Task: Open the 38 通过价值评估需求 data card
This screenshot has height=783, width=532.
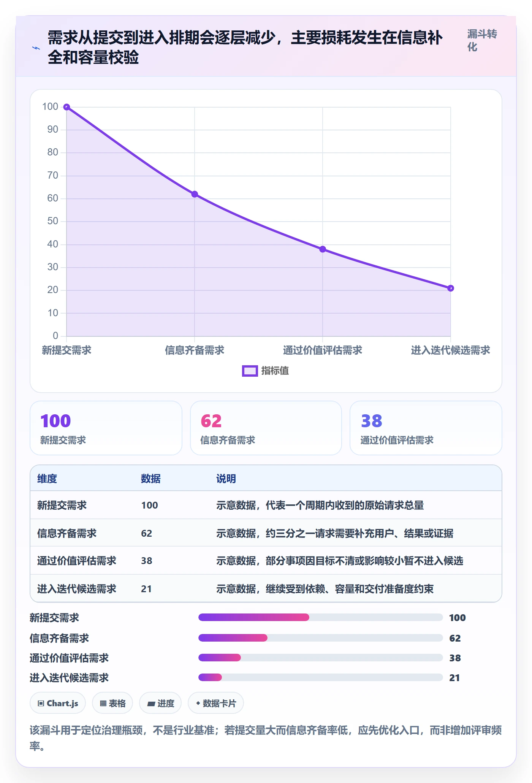Action: tap(426, 428)
